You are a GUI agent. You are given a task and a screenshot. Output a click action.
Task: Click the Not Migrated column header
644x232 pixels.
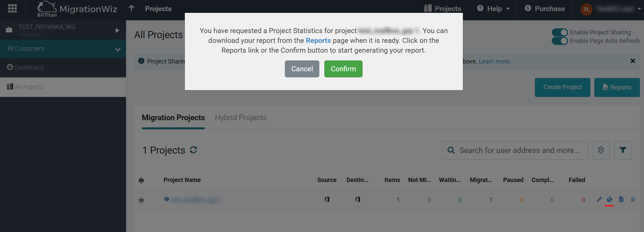[x=419, y=180]
